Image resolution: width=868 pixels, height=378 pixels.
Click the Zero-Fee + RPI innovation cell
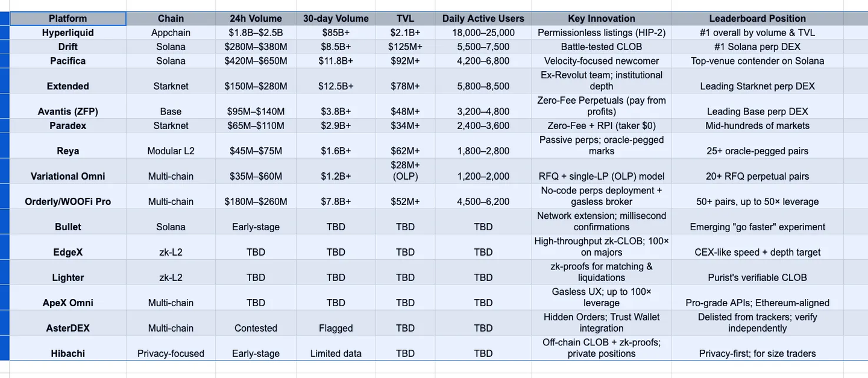(601, 125)
